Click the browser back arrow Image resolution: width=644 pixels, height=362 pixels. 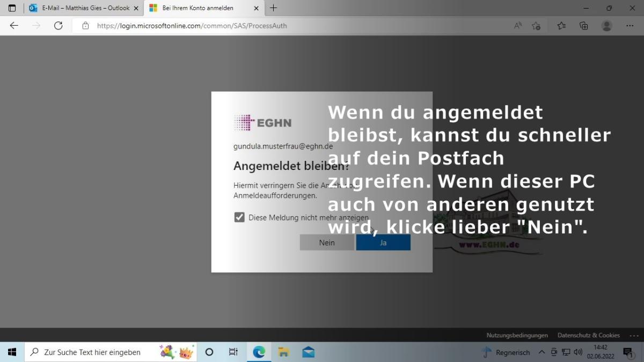coord(14,26)
